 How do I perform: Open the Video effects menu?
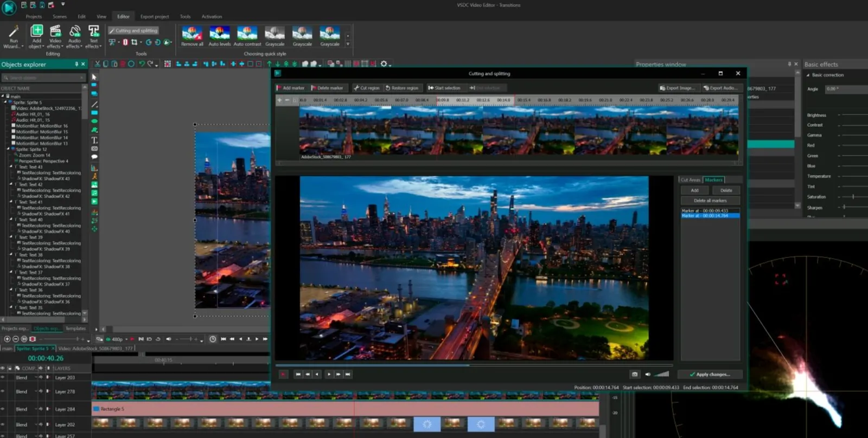click(x=55, y=36)
